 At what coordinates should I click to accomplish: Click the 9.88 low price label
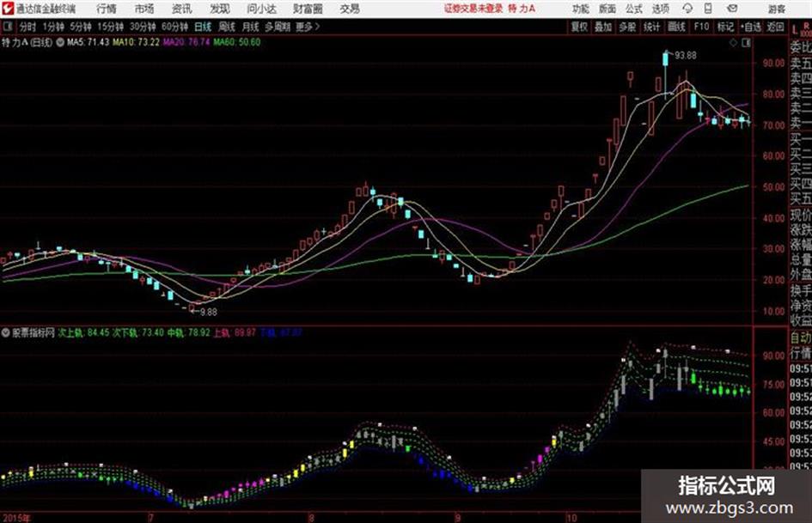(208, 312)
